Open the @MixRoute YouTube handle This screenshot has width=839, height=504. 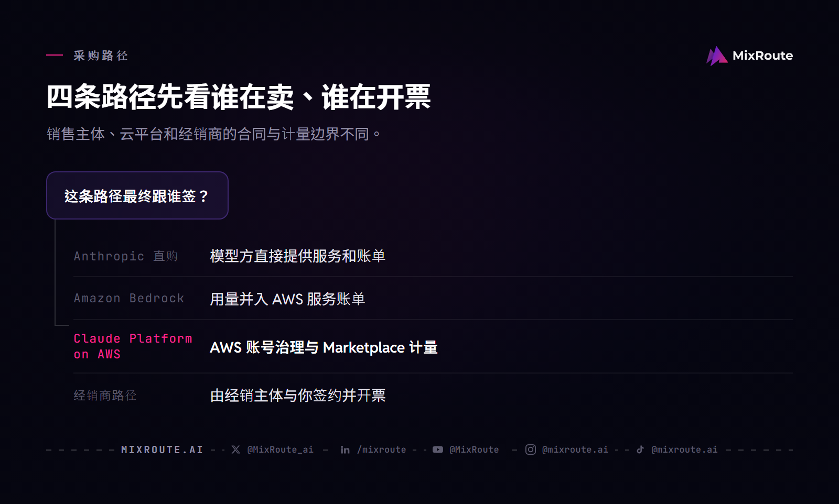coord(474,450)
